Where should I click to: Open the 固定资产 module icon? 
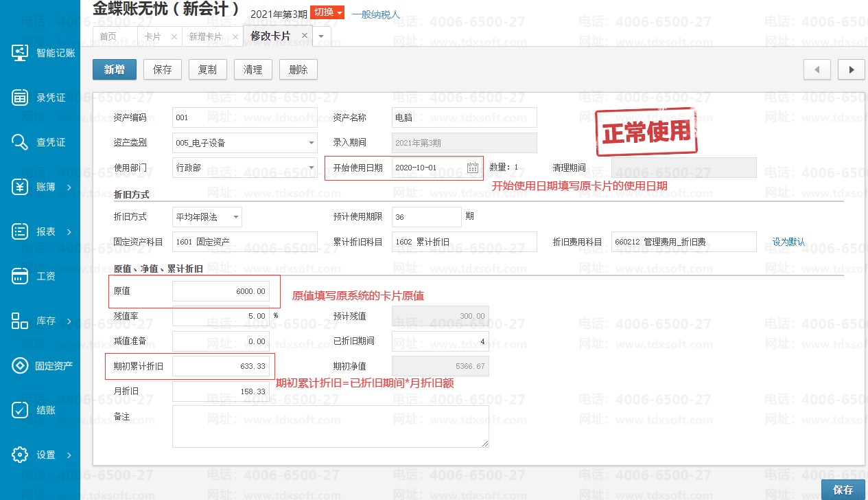(x=20, y=365)
